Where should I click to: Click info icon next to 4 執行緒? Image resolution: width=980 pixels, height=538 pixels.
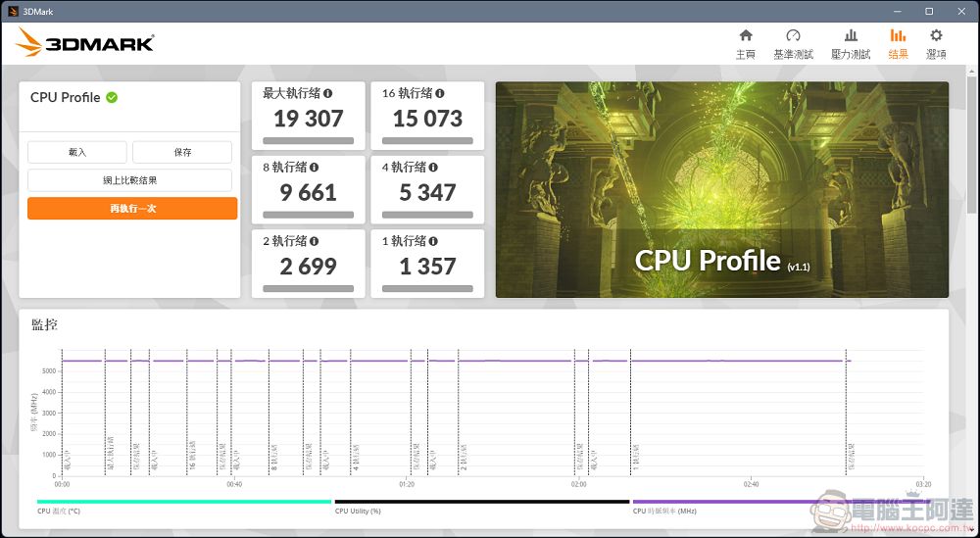click(x=433, y=167)
